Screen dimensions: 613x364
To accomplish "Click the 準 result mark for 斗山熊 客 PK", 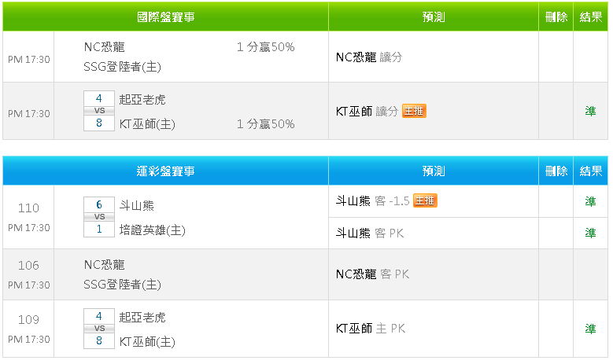I will pos(590,233).
